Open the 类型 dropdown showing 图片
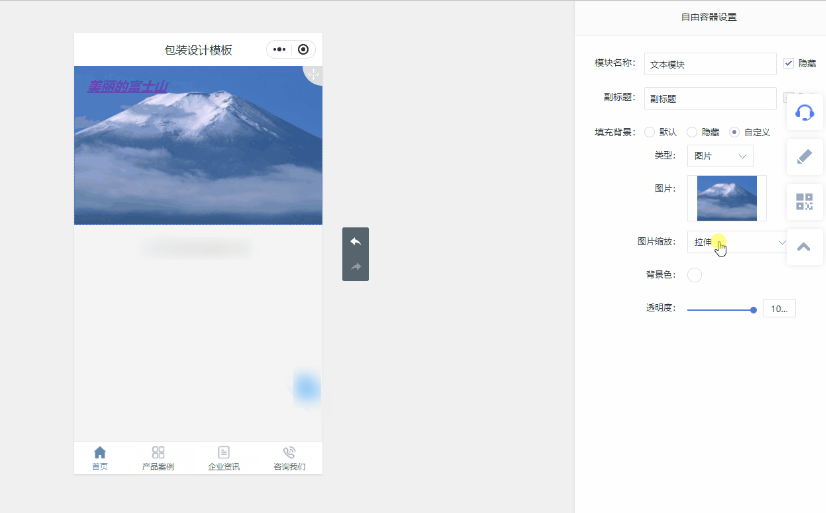826x513 pixels. click(720, 156)
